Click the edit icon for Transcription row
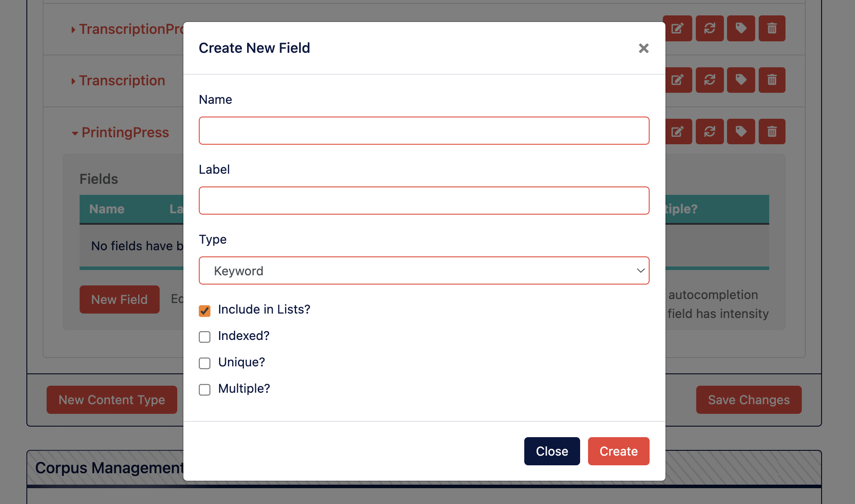This screenshot has height=504, width=855. (677, 80)
